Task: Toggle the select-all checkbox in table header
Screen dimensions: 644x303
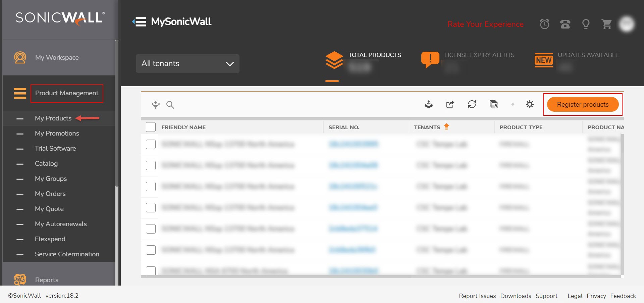Action: click(x=151, y=127)
